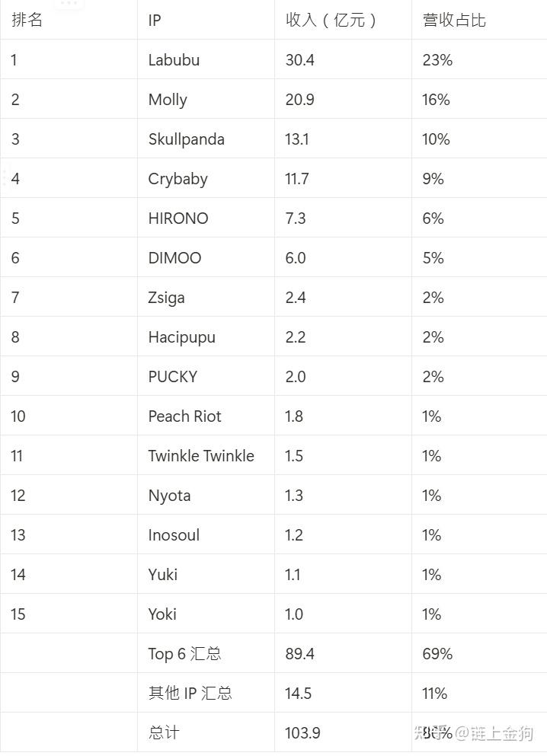Select the Top 6 汇总 summary cell

(184, 654)
